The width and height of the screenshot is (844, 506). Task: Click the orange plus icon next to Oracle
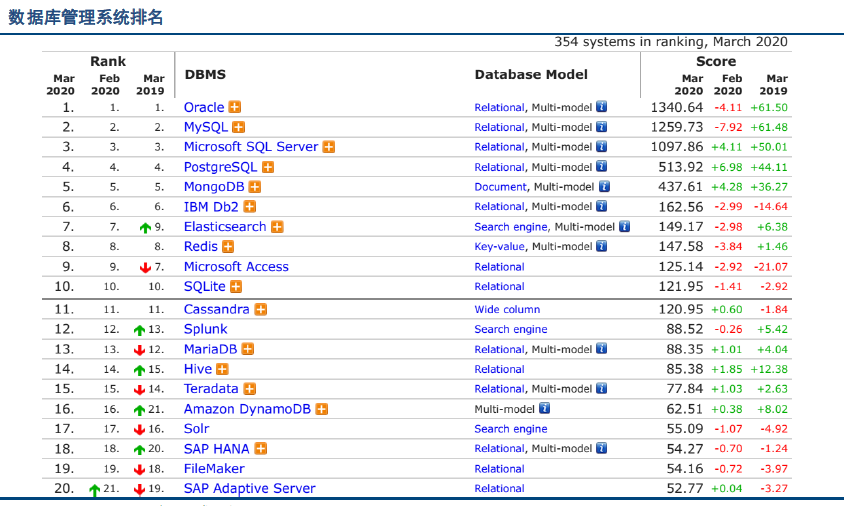tap(235, 107)
